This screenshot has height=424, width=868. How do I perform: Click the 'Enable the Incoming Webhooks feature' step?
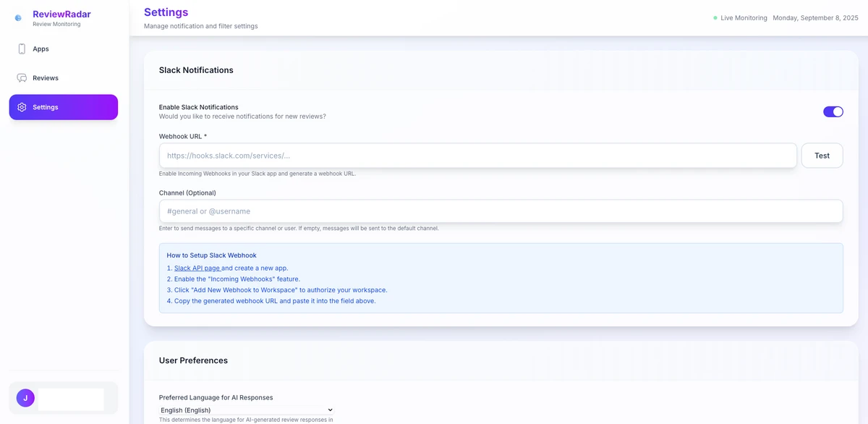point(233,279)
